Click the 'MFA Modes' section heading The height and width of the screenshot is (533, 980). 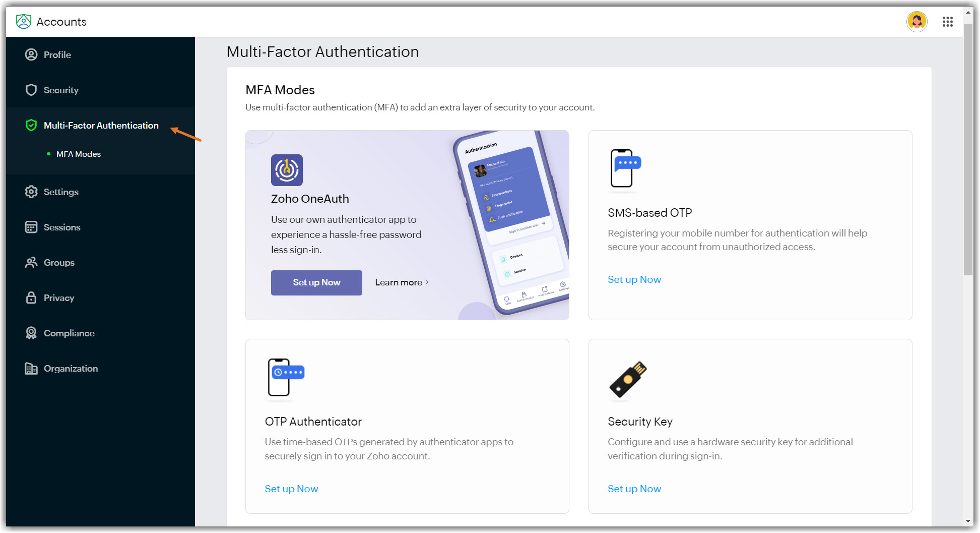coord(280,90)
